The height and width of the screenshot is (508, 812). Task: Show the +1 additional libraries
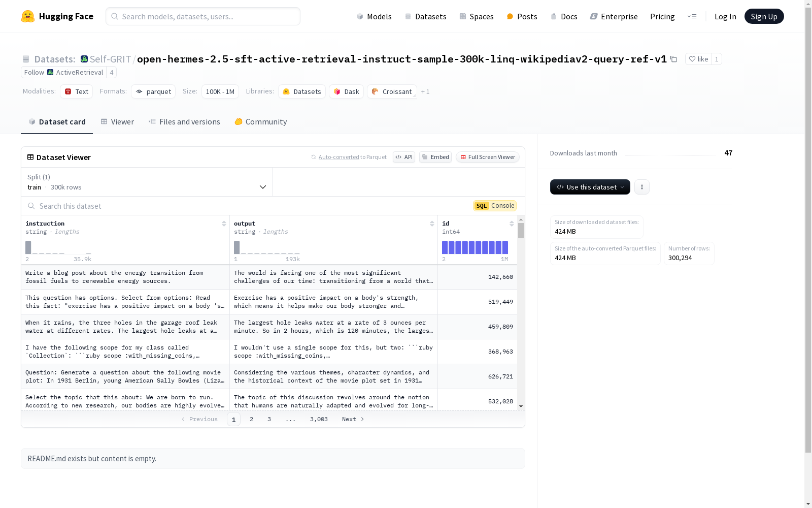coord(425,92)
